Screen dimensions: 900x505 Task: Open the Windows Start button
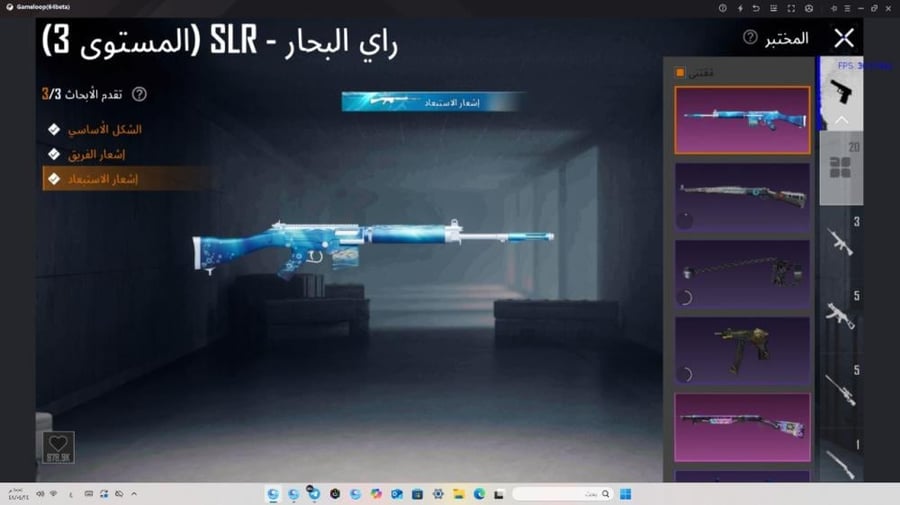pyautogui.click(x=626, y=494)
